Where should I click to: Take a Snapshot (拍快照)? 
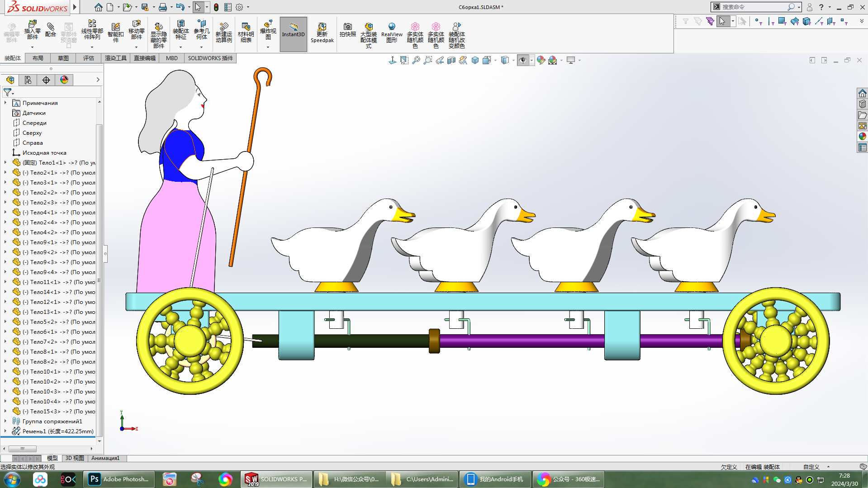pyautogui.click(x=347, y=30)
